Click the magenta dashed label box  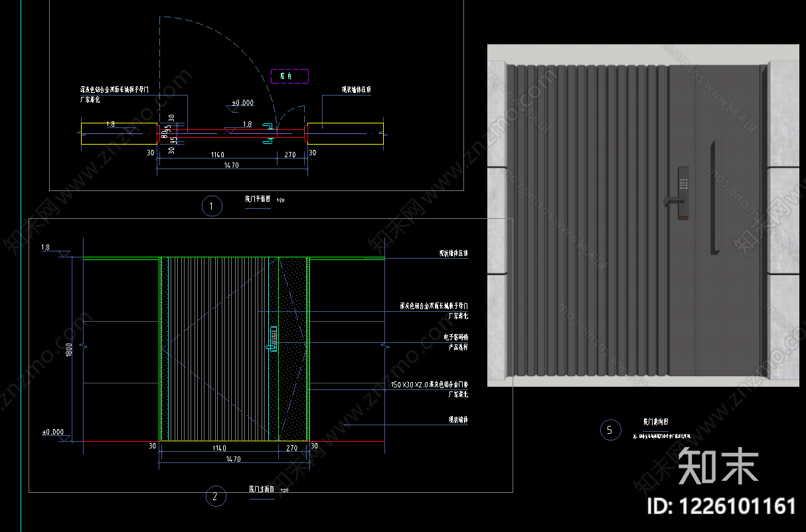click(x=290, y=76)
